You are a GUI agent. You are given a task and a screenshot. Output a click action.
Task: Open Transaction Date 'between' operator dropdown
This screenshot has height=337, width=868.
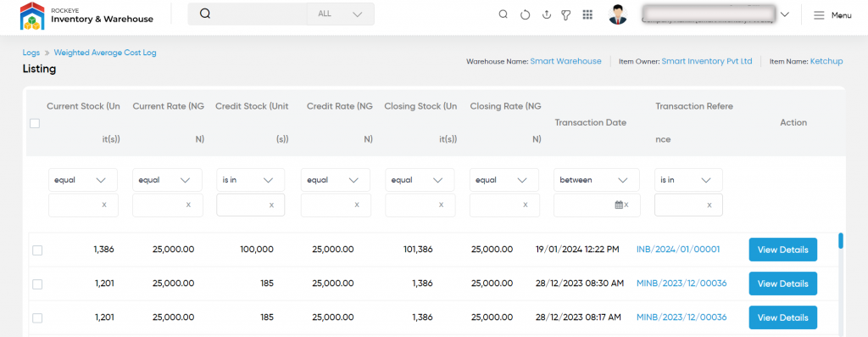pos(597,180)
